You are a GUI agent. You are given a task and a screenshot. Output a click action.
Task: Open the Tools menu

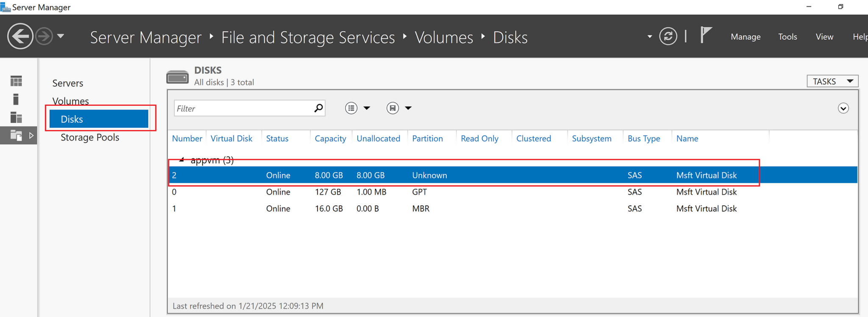coord(787,37)
